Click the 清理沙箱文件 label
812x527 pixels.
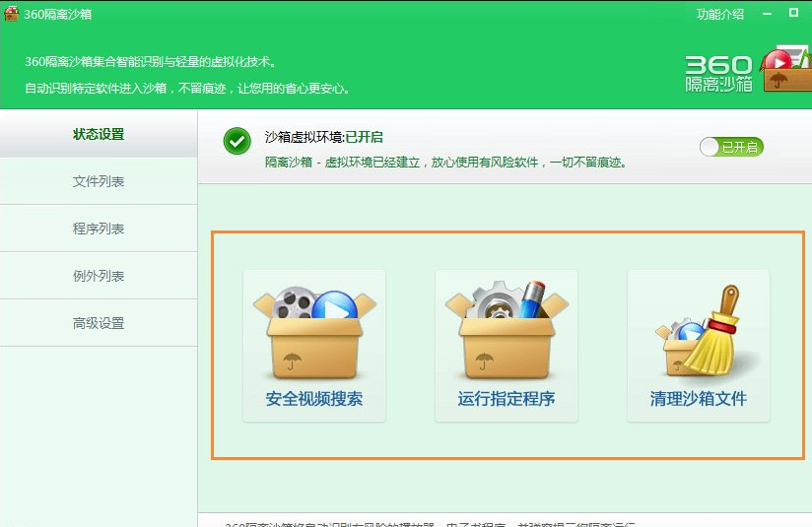click(x=699, y=399)
